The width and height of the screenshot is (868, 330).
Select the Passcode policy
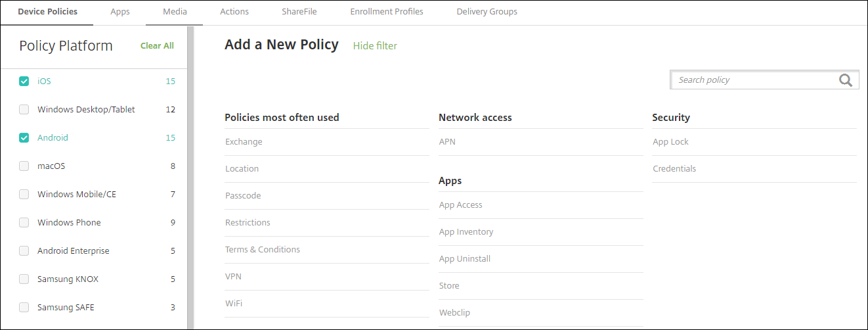click(243, 196)
